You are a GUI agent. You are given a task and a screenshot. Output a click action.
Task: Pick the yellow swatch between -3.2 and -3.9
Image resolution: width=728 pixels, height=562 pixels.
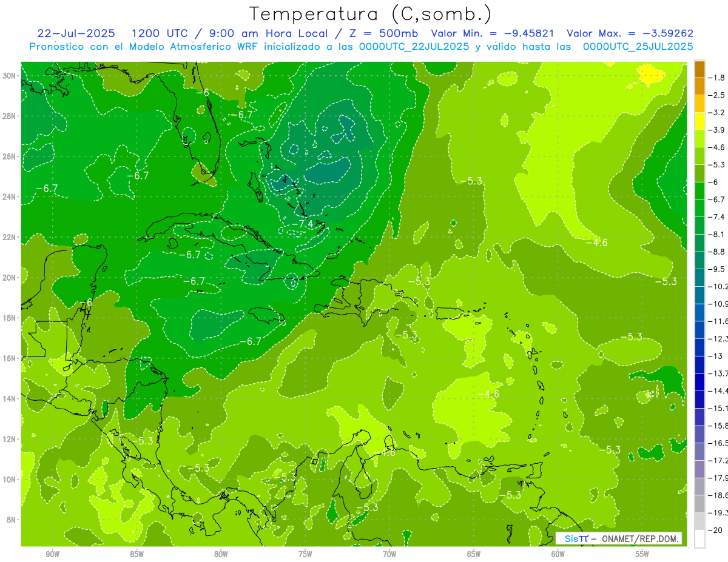point(699,121)
